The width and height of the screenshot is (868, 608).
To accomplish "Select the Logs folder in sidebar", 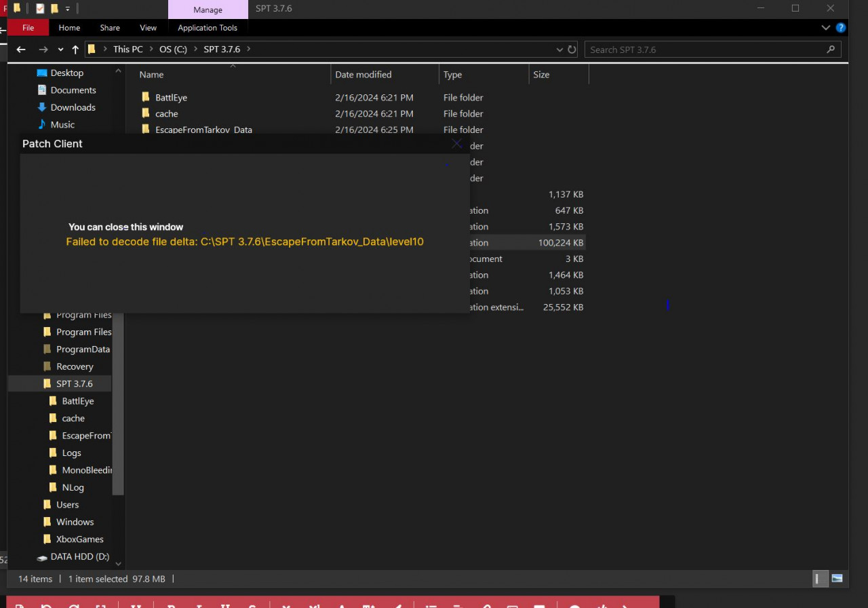I will (71, 453).
